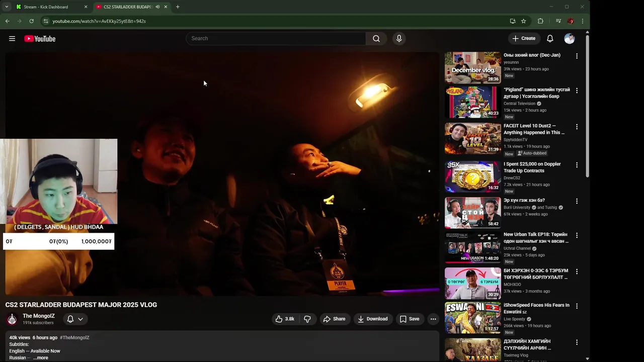Click the search magnifier button
This screenshot has width=644, height=362.
376,39
